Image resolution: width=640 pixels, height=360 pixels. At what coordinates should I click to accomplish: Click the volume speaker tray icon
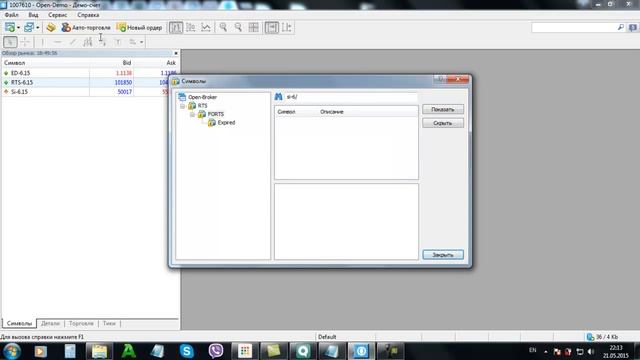coord(591,351)
